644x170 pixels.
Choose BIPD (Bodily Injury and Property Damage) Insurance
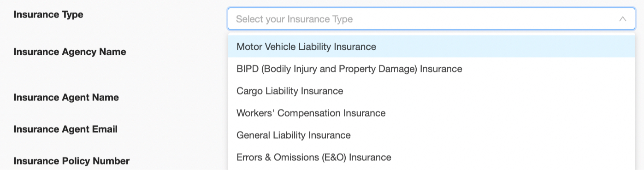pos(431,69)
